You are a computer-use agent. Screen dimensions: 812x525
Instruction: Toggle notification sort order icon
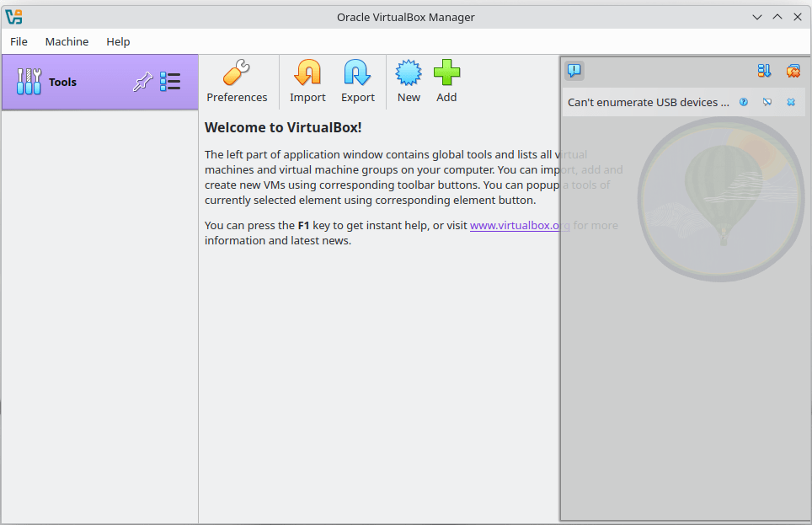pyautogui.click(x=764, y=71)
